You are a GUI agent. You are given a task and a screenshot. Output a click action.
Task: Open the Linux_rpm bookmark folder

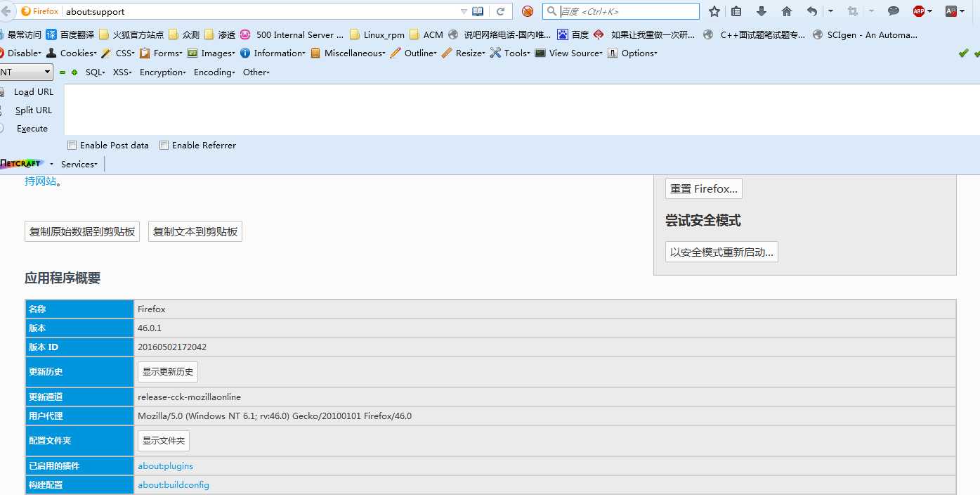tap(377, 34)
